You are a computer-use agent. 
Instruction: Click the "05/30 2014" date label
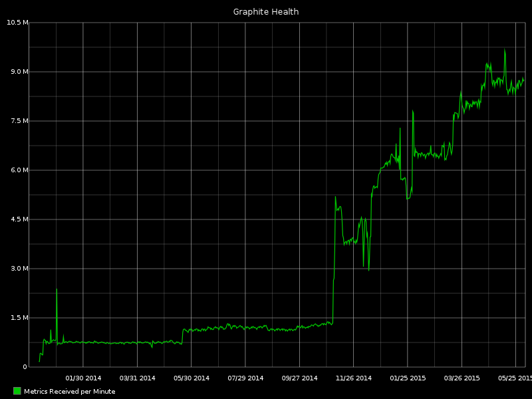(192, 378)
